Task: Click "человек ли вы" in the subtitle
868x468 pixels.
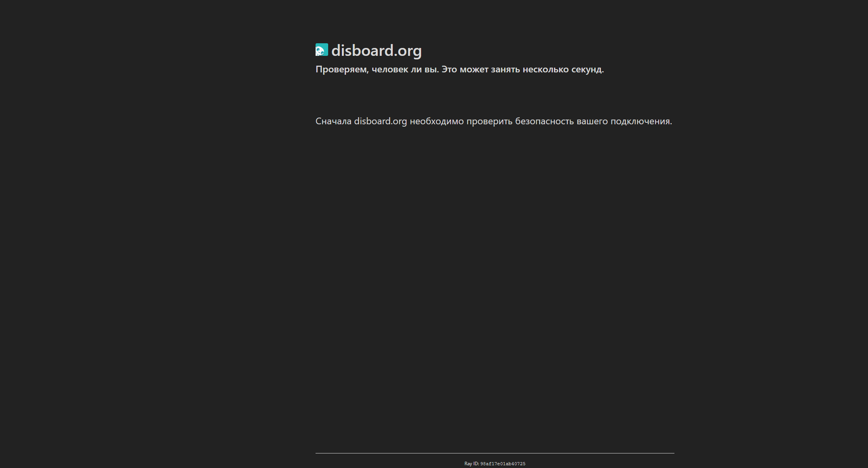Action: [405, 69]
